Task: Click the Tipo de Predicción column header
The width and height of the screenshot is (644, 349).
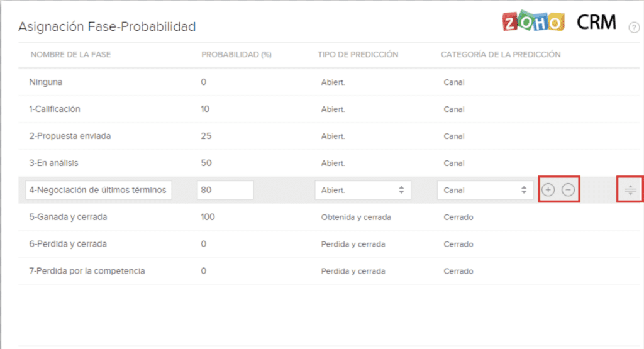Action: pyautogui.click(x=358, y=55)
